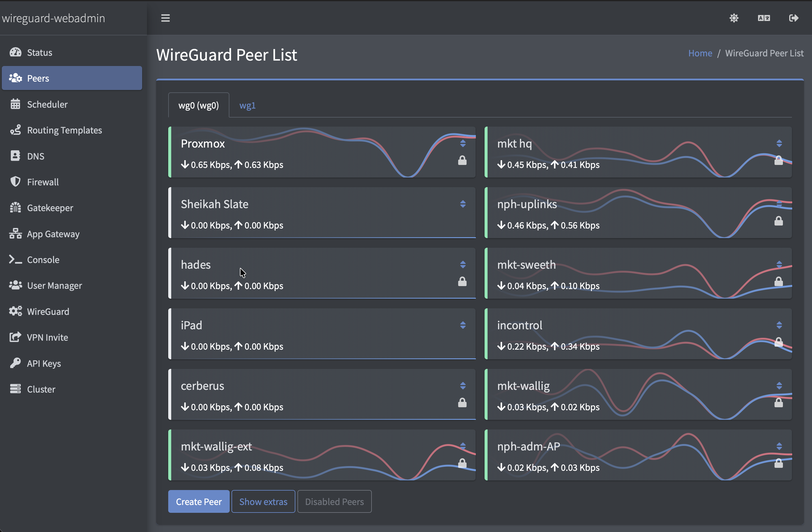The width and height of the screenshot is (812, 532).
Task: Expand details for the hades peer
Action: [x=463, y=265]
